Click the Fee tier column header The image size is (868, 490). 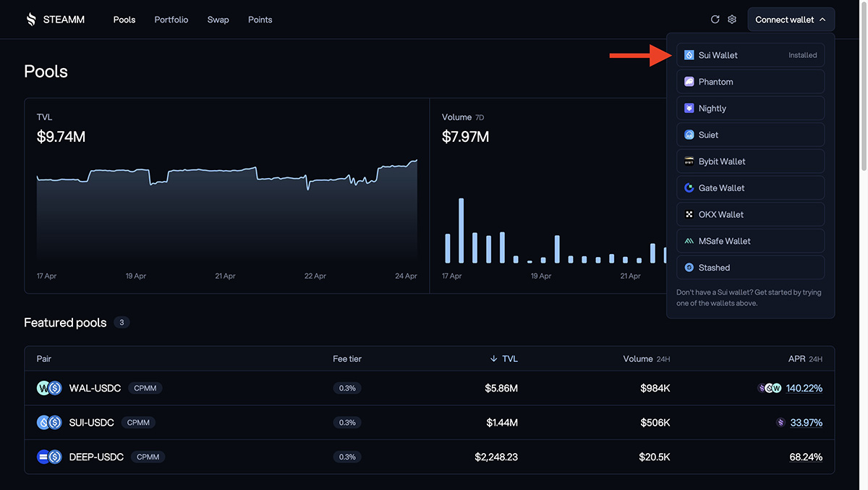tap(347, 358)
